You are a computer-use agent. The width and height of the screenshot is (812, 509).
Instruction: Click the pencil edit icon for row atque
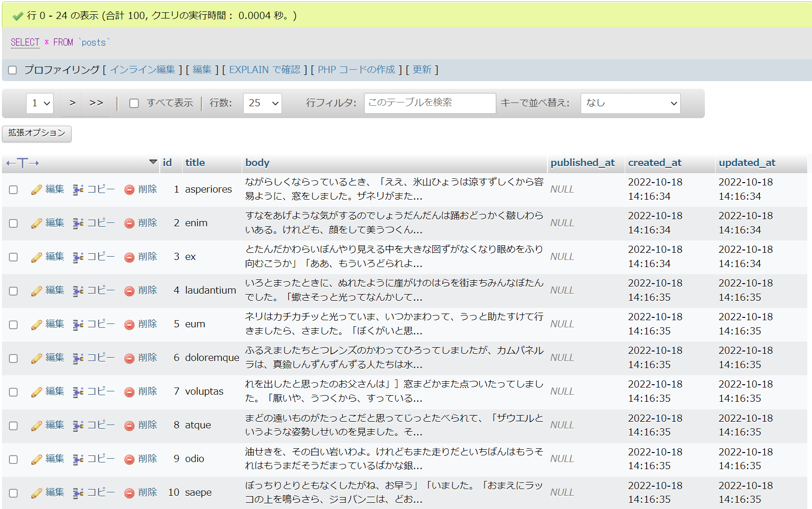36,426
